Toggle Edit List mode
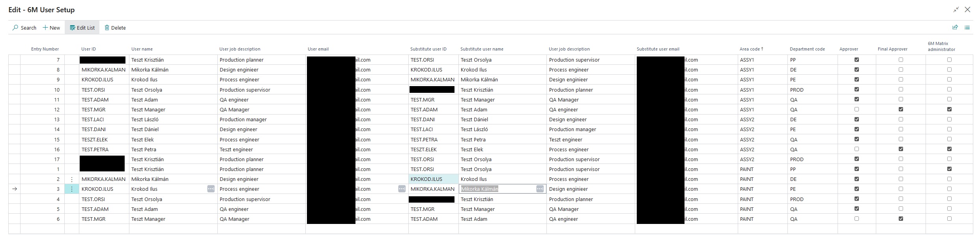Screen dimensions: 980x235 coord(82,28)
